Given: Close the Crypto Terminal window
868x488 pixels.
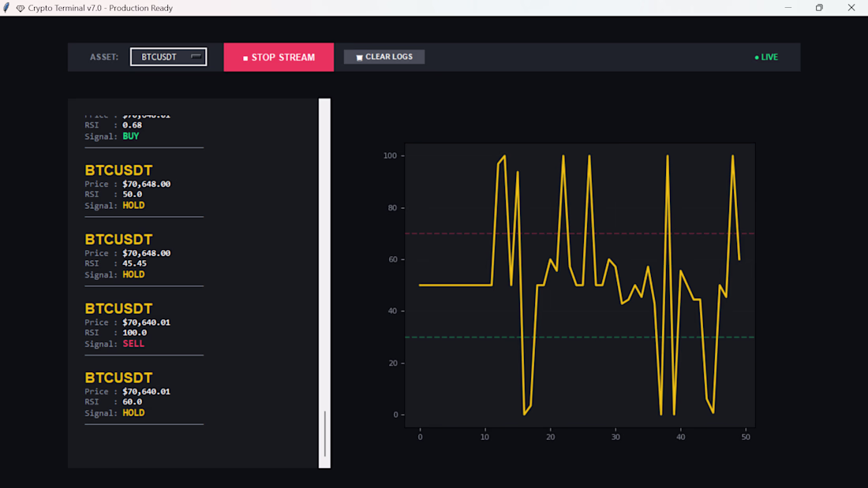Looking at the screenshot, I should pyautogui.click(x=851, y=8).
